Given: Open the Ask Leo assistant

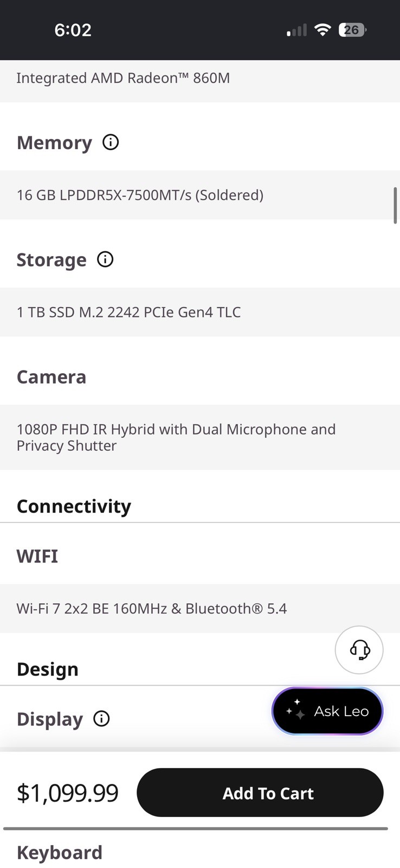Looking at the screenshot, I should [327, 711].
